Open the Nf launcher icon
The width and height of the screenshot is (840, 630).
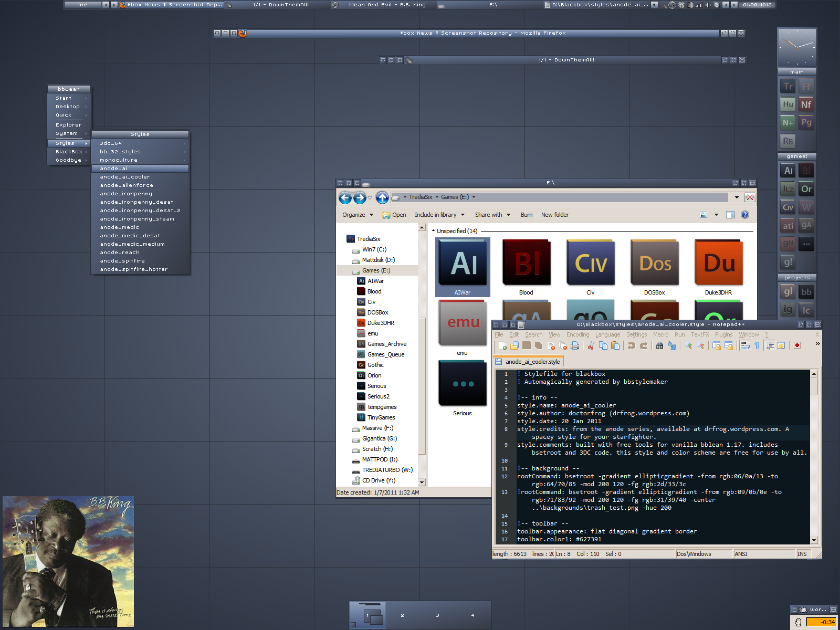tap(806, 104)
